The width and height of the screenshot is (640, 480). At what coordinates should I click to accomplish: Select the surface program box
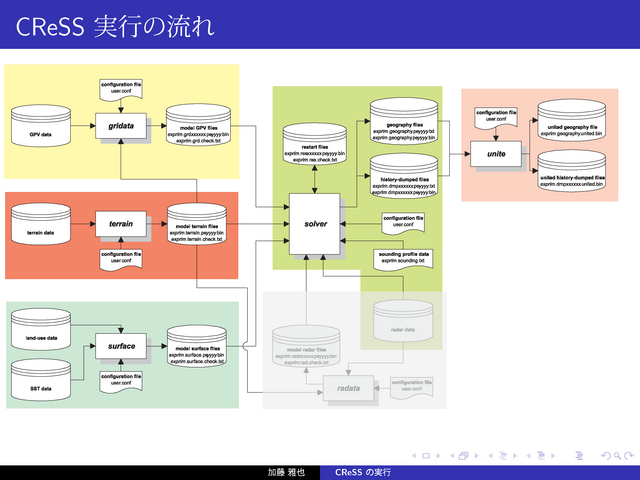tap(121, 346)
